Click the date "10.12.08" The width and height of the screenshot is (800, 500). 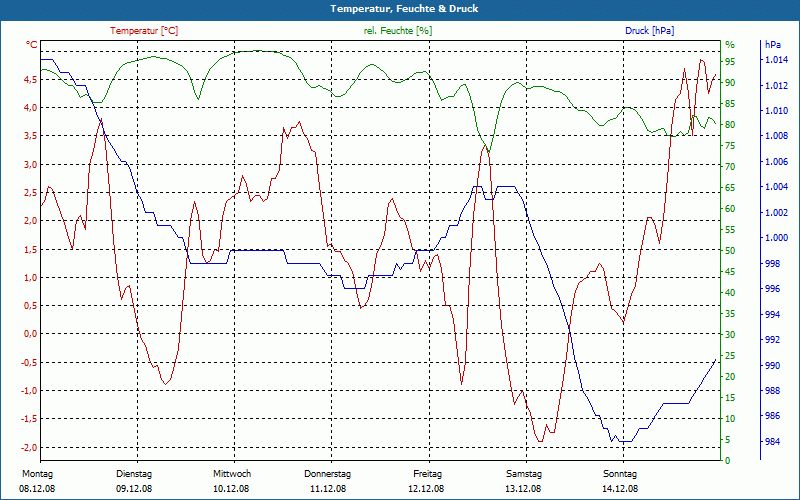coord(231,489)
